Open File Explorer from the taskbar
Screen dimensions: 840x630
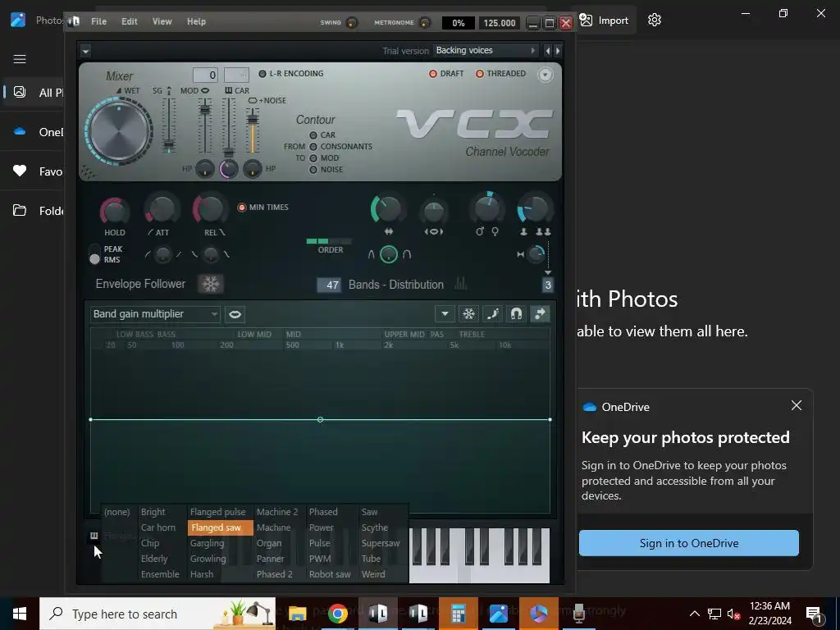click(x=297, y=614)
